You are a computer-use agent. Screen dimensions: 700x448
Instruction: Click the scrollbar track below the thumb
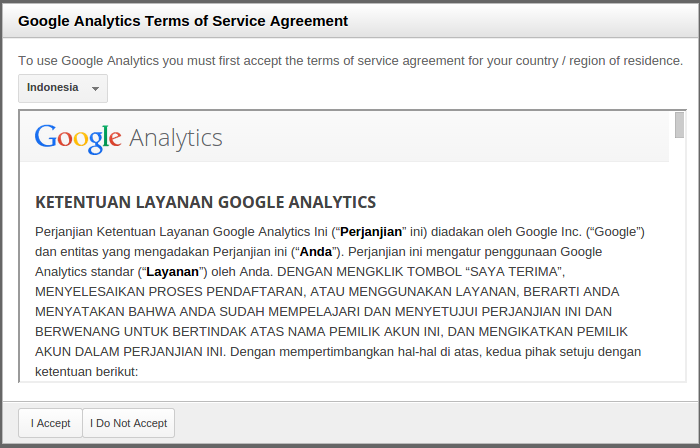coord(680,260)
